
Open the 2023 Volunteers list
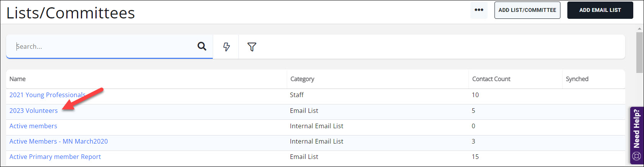(34, 111)
